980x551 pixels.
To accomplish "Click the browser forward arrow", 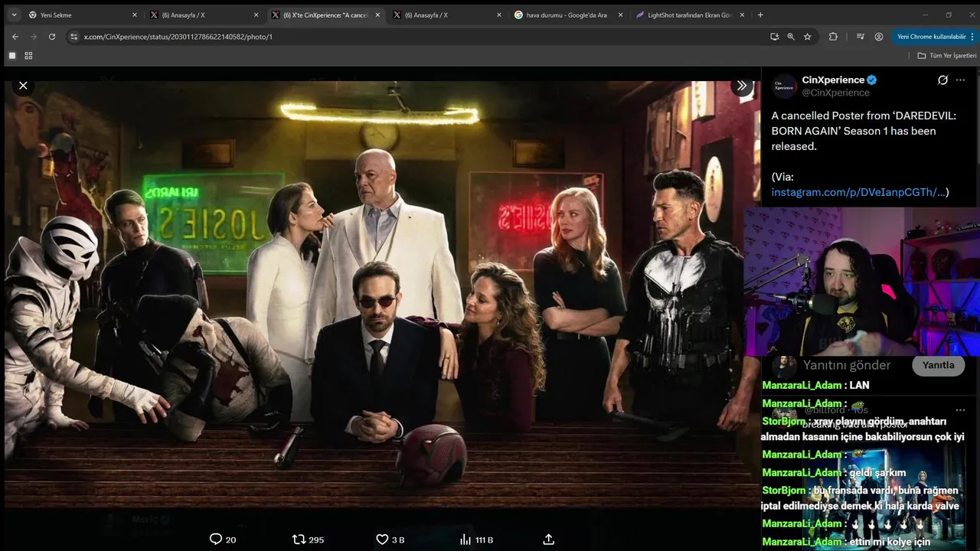I will pyautogui.click(x=33, y=36).
